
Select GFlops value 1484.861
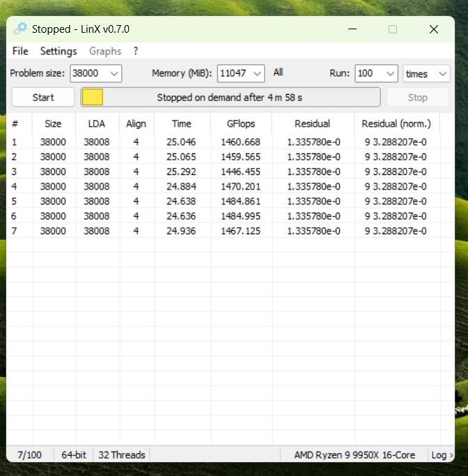(x=240, y=201)
